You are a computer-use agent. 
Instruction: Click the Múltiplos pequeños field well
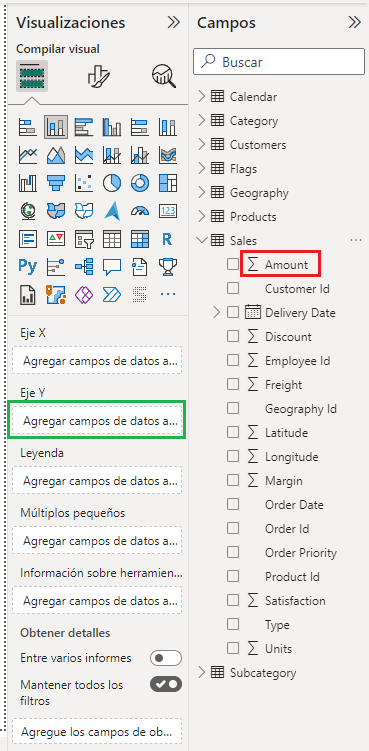click(97, 541)
